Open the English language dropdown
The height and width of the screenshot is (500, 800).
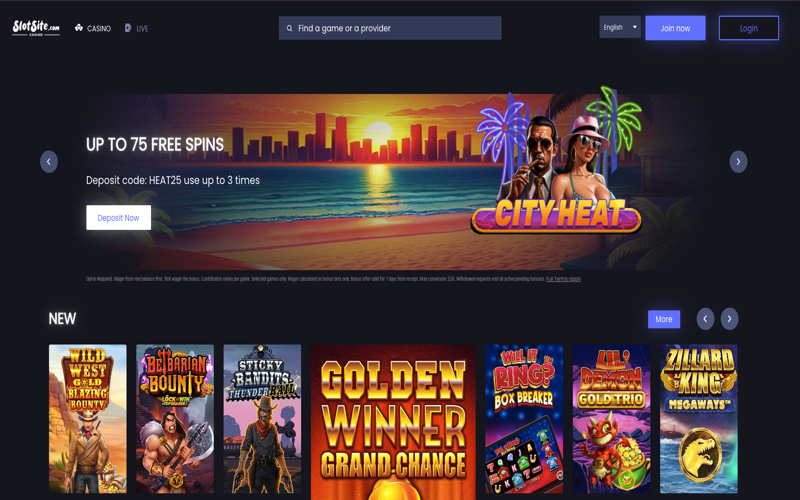(620, 27)
